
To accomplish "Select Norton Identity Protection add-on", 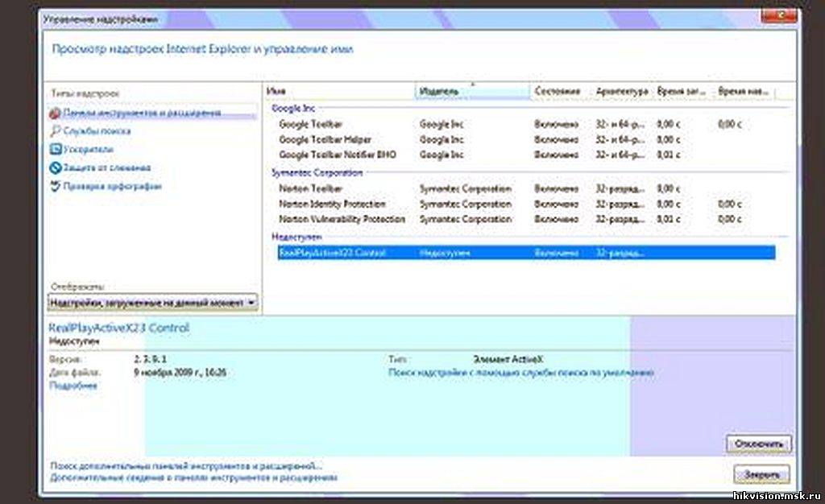I will point(526,204).
